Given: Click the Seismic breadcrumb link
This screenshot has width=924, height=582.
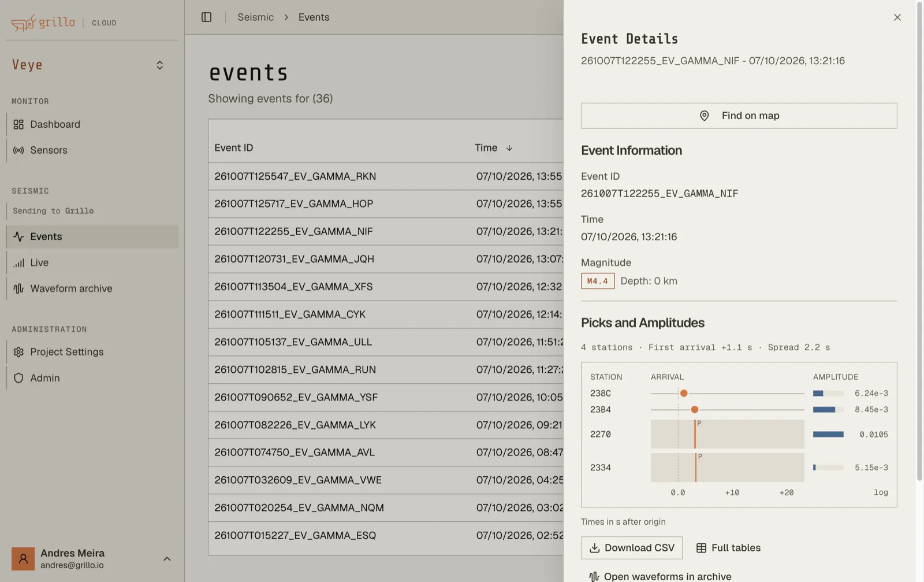Looking at the screenshot, I should pos(255,17).
